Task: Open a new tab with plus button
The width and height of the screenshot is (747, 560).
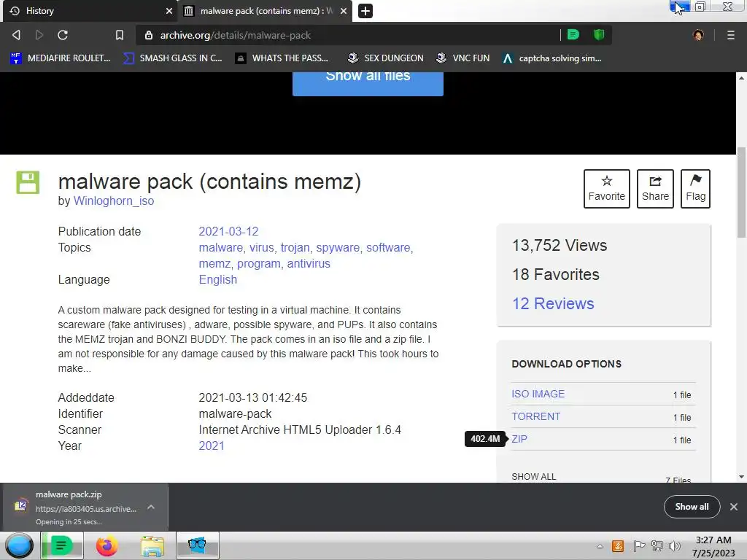Action: click(365, 10)
